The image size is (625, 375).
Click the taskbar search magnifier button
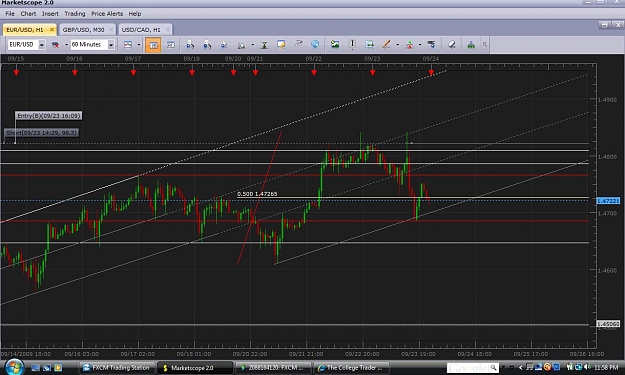[x=493, y=368]
